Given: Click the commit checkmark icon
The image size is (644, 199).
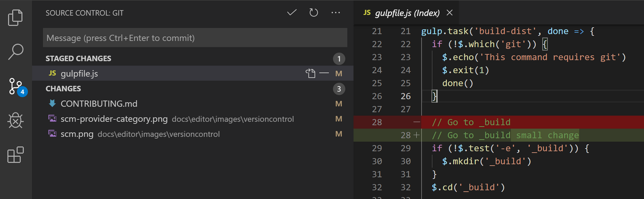Looking at the screenshot, I should pyautogui.click(x=292, y=13).
